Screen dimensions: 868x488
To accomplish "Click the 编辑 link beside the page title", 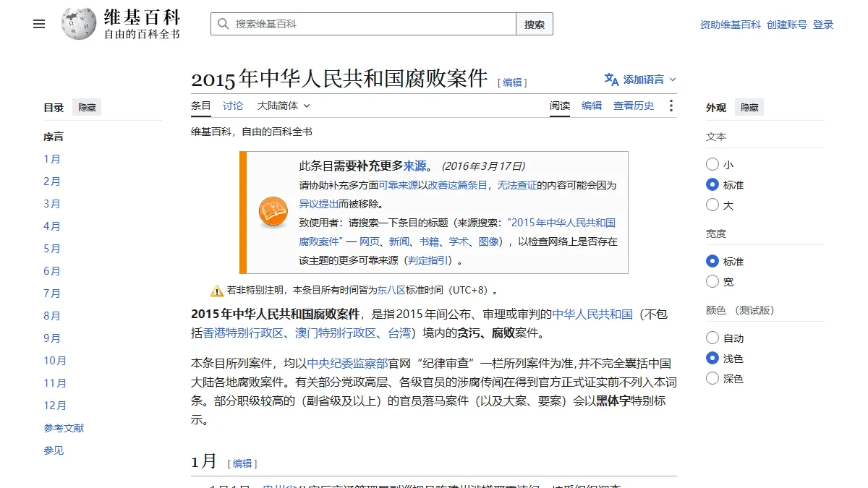I will (513, 82).
